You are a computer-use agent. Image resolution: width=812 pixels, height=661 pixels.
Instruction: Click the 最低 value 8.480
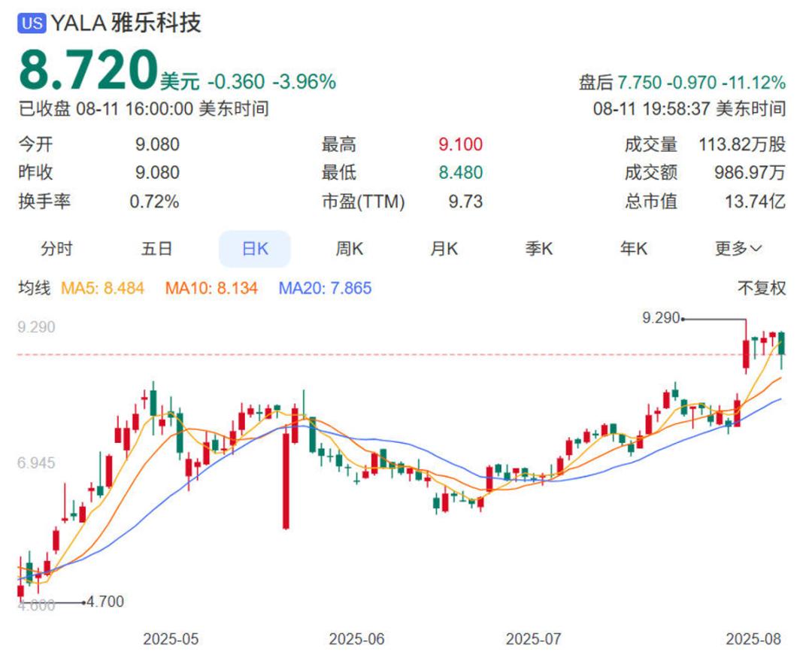point(460,172)
